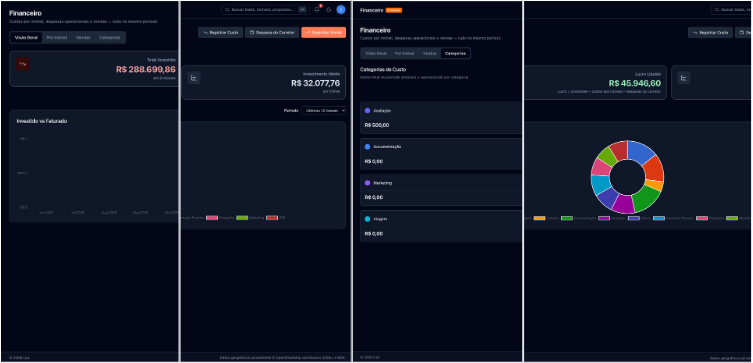Screen dimensions: 753x363
Task: Select Vendas tab above Categorias de Custo
Action: click(429, 53)
